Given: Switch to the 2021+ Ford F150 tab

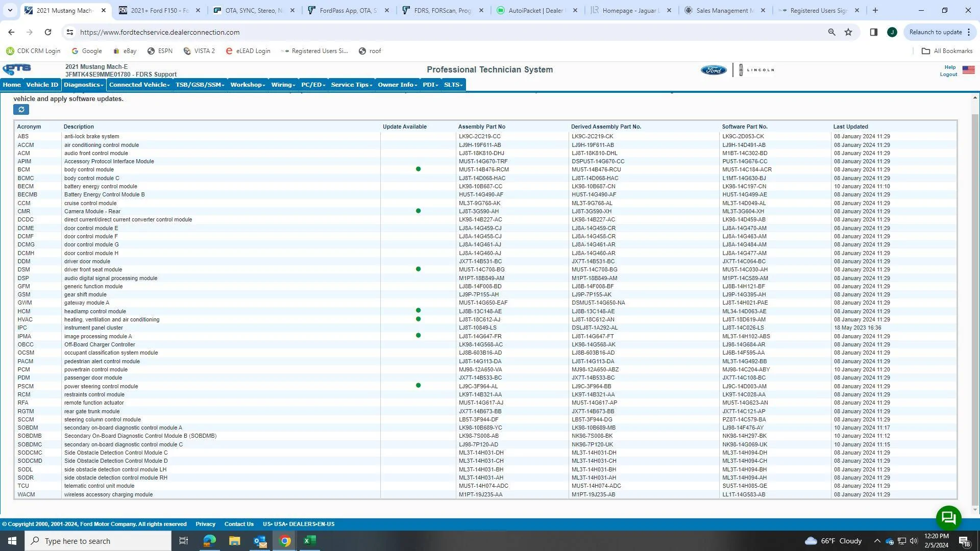Looking at the screenshot, I should click(160, 10).
